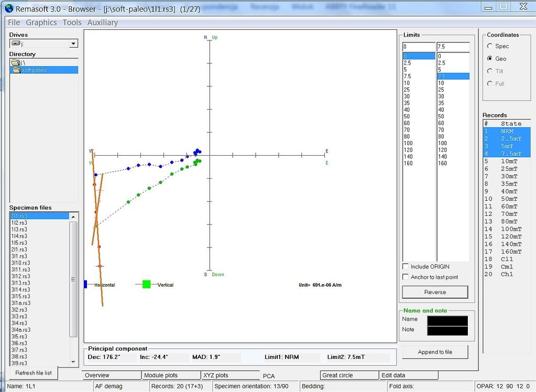The image size is (536, 392).
Task: Select specimen file 3l4a.rs3
Action: [x=21, y=330]
